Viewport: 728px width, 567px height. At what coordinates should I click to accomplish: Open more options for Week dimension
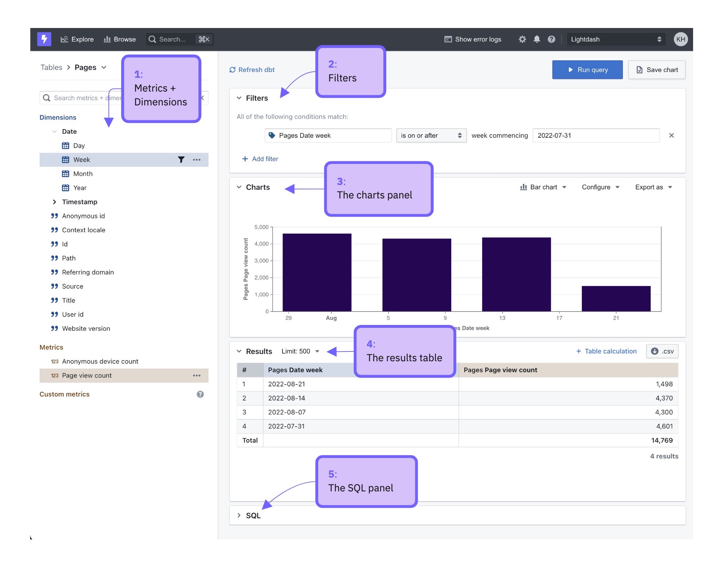(197, 160)
